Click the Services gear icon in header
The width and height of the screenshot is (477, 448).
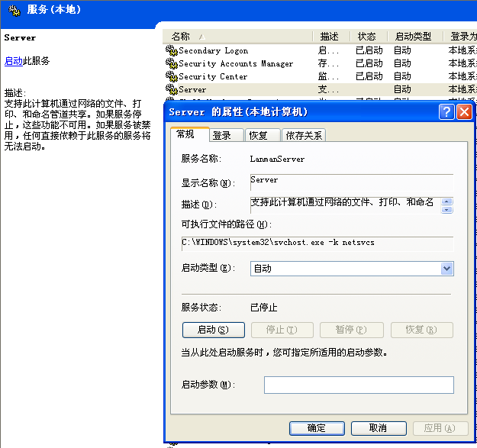pos(13,9)
